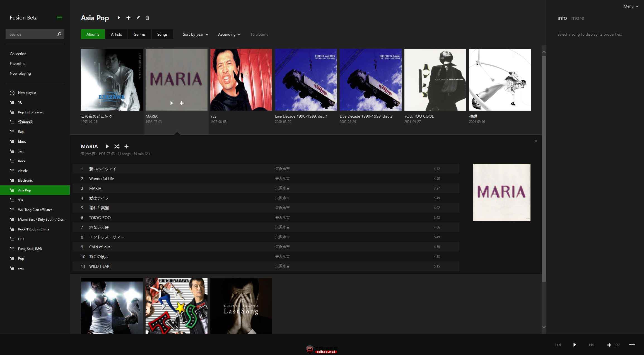Open the Rap playlist
Viewport: 644px width, 355px height.
pyautogui.click(x=35, y=132)
